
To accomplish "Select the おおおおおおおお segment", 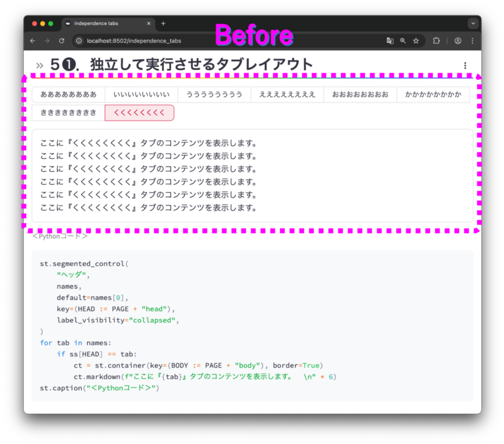I will pos(360,95).
